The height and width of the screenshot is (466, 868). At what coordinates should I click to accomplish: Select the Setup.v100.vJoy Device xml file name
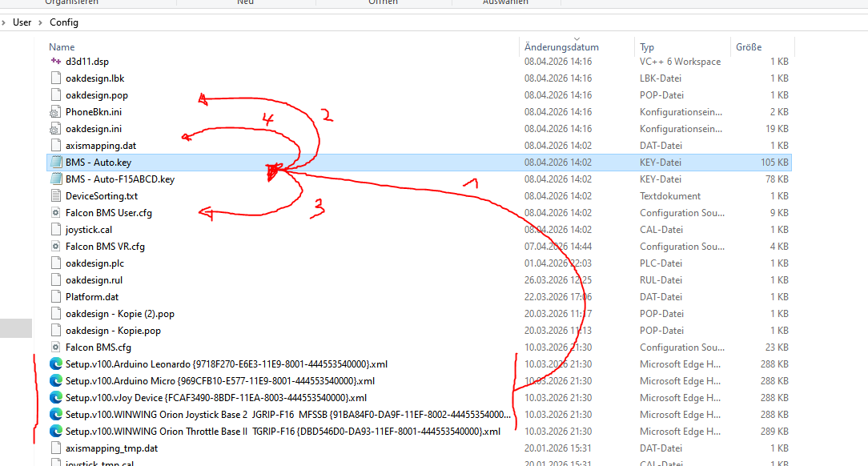point(216,397)
